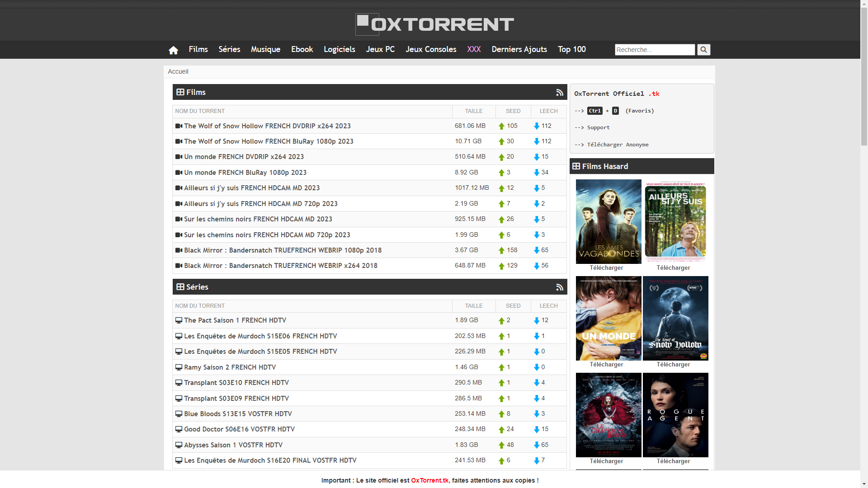Screen dimensions: 868x488
Task: Click blue leech arrow for Murdoch S16E20 FINAL
Action: click(537, 460)
